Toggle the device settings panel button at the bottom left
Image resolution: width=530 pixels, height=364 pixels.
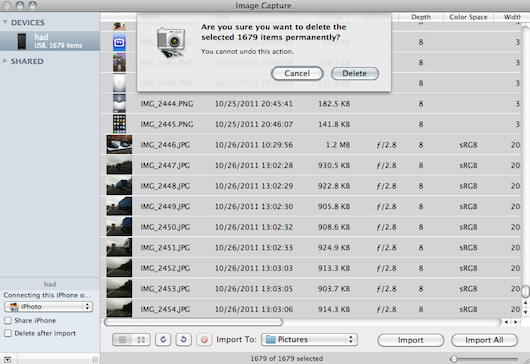tap(8, 360)
